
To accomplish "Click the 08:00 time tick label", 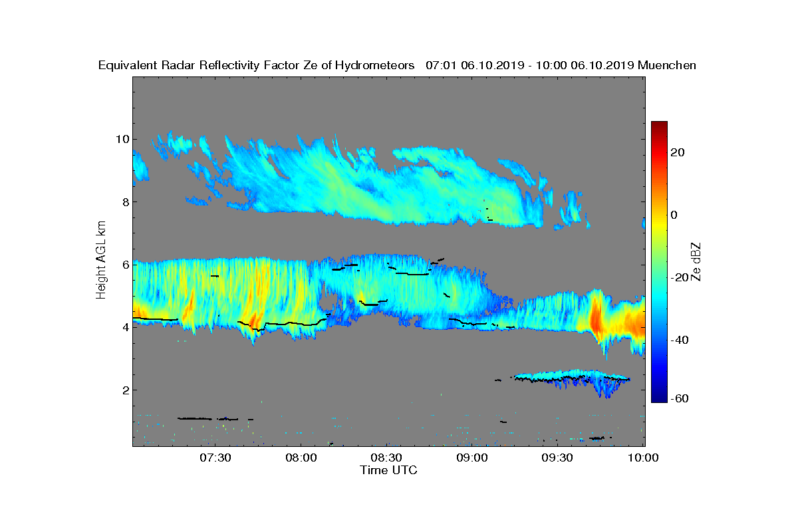I will (x=301, y=458).
